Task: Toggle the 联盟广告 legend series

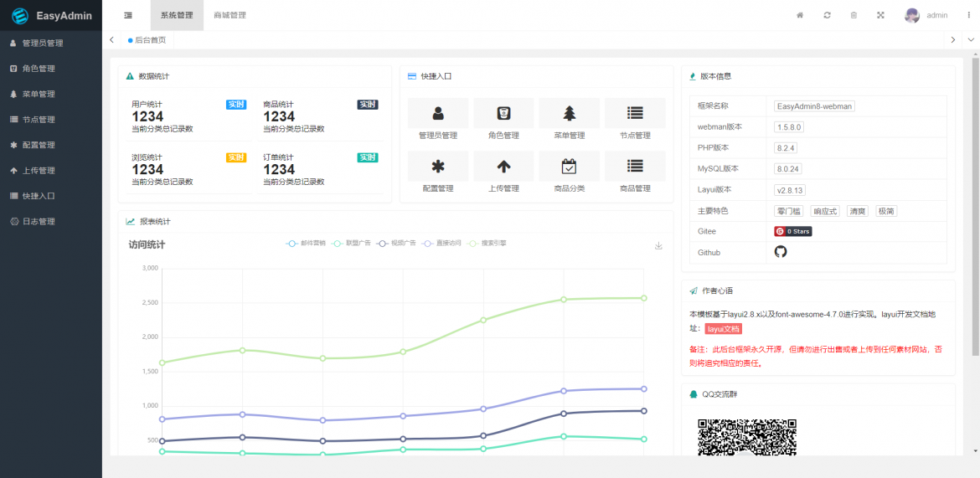Action: pos(351,243)
